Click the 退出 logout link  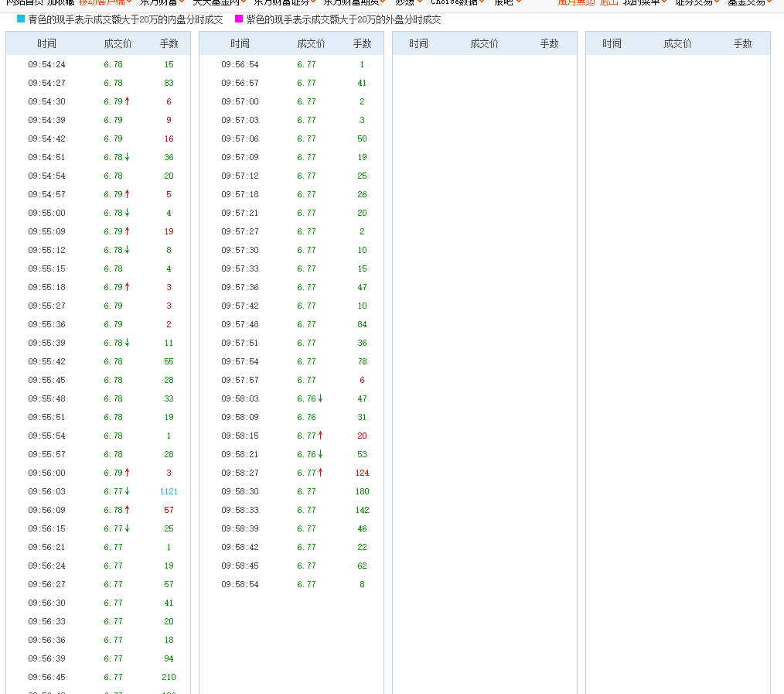point(609,2)
